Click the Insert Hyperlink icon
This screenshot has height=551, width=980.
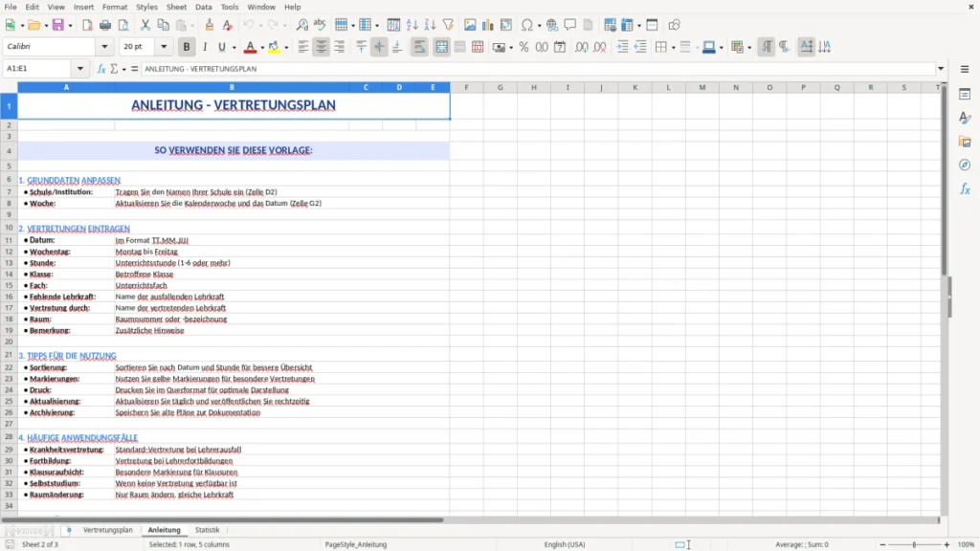[552, 25]
